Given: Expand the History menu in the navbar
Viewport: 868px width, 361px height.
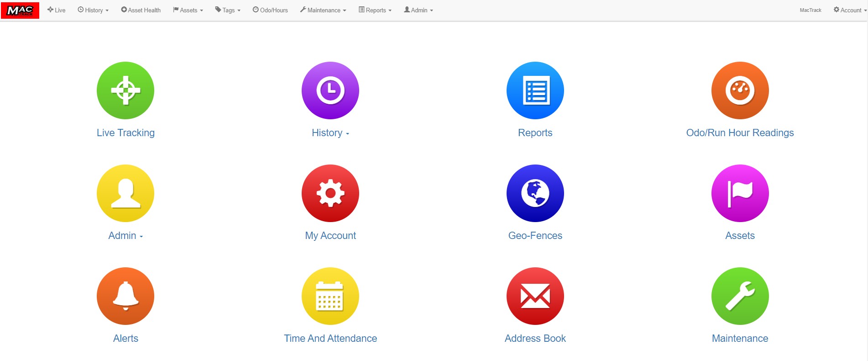Looking at the screenshot, I should (x=93, y=10).
